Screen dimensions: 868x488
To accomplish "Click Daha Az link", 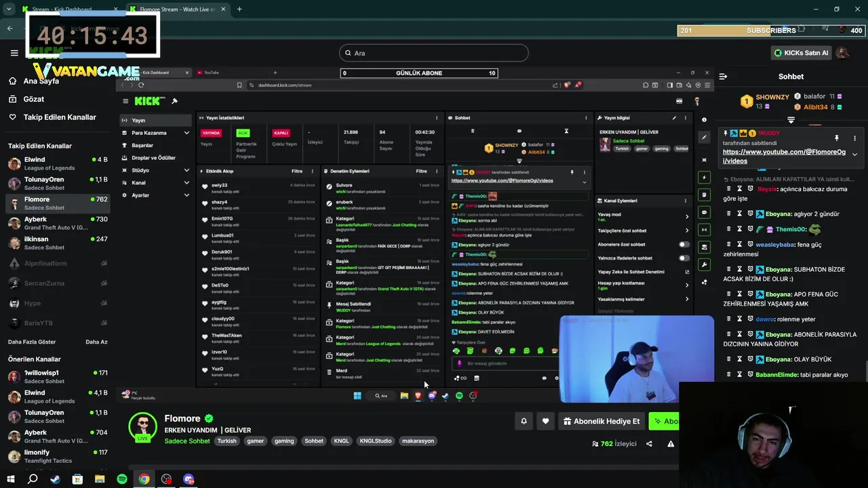I will tap(96, 342).
